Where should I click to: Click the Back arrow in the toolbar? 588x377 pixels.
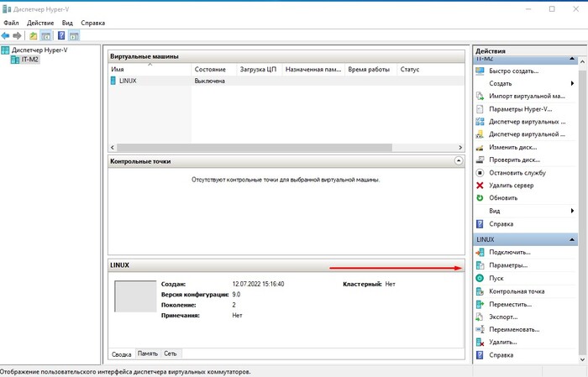pyautogui.click(x=5, y=36)
